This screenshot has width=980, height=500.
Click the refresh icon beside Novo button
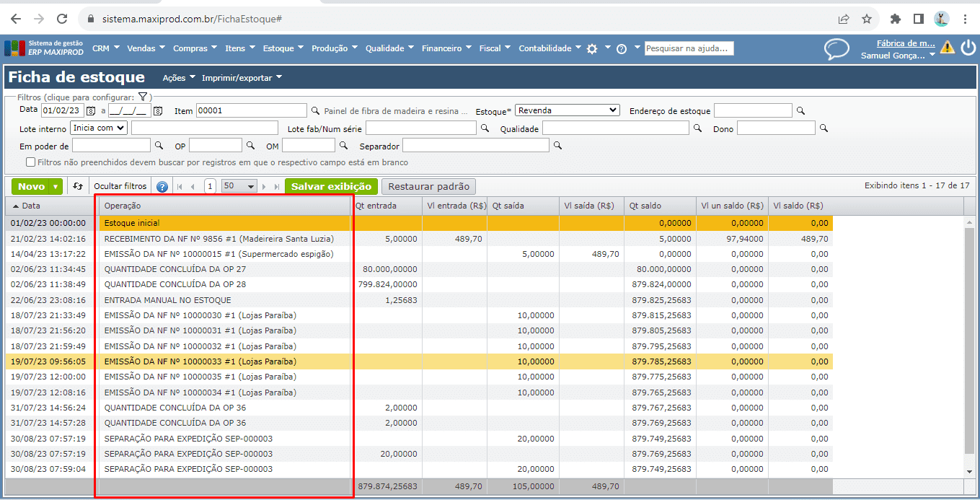78,186
